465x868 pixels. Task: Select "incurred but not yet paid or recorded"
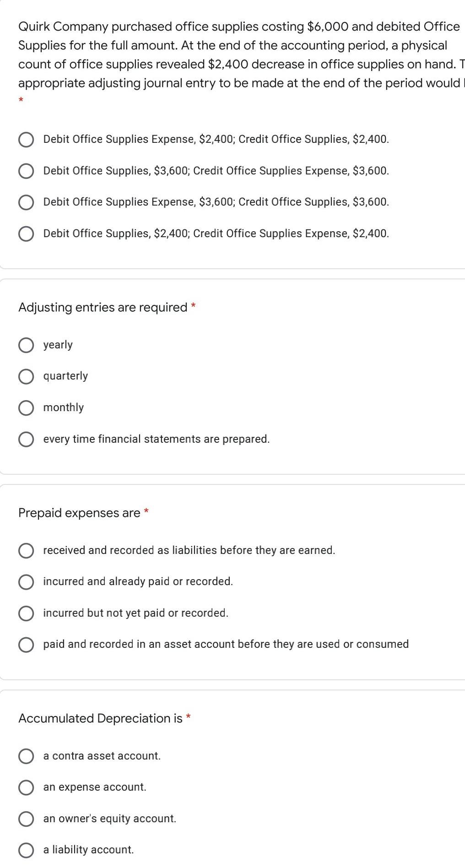tap(26, 613)
